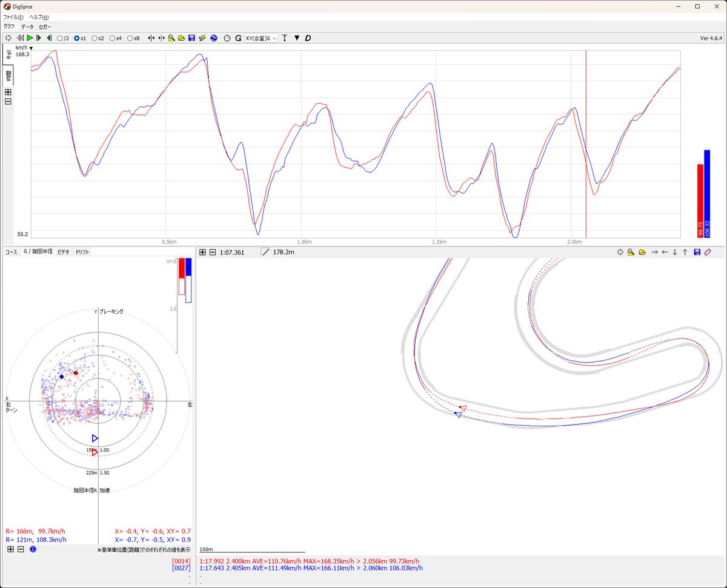
Task: Click the stopwatch timer icon
Action: [227, 38]
